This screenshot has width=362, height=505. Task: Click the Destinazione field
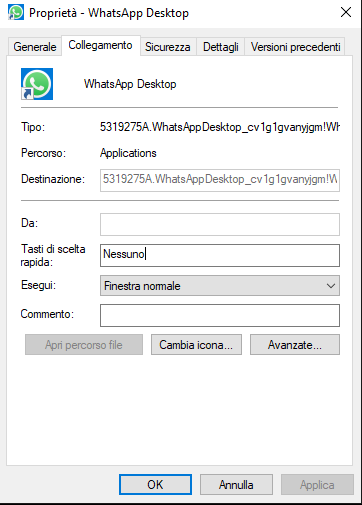pyautogui.click(x=220, y=180)
